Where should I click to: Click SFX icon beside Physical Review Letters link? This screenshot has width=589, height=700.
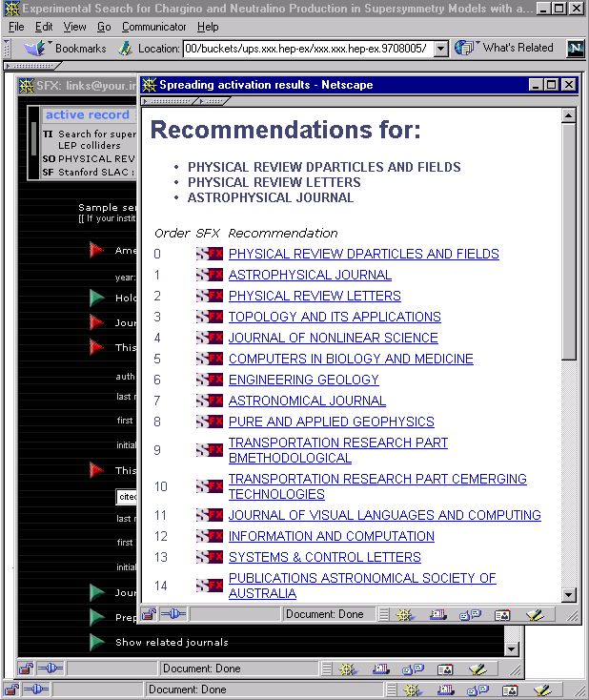[x=210, y=296]
